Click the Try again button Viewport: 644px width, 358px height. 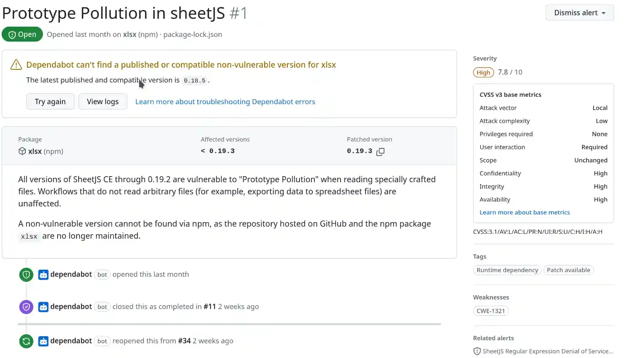pyautogui.click(x=50, y=102)
